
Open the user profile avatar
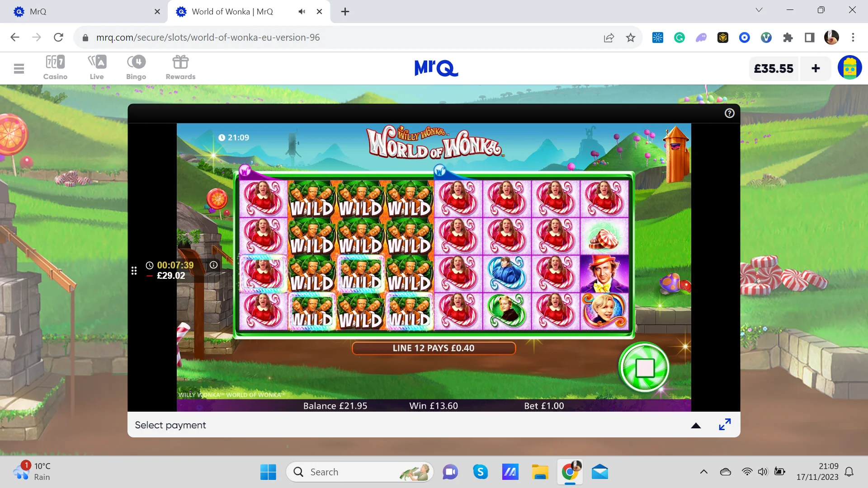(849, 68)
